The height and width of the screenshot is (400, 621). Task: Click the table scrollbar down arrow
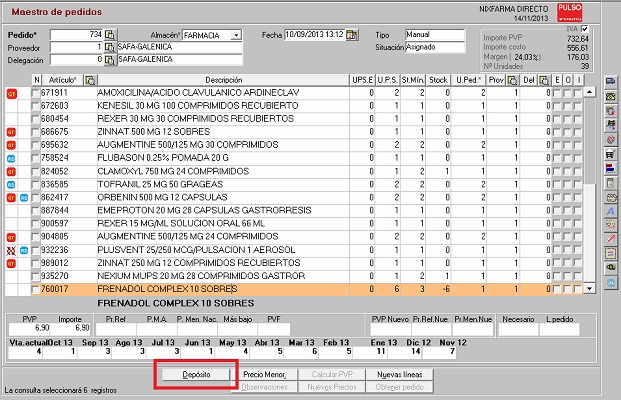click(589, 289)
